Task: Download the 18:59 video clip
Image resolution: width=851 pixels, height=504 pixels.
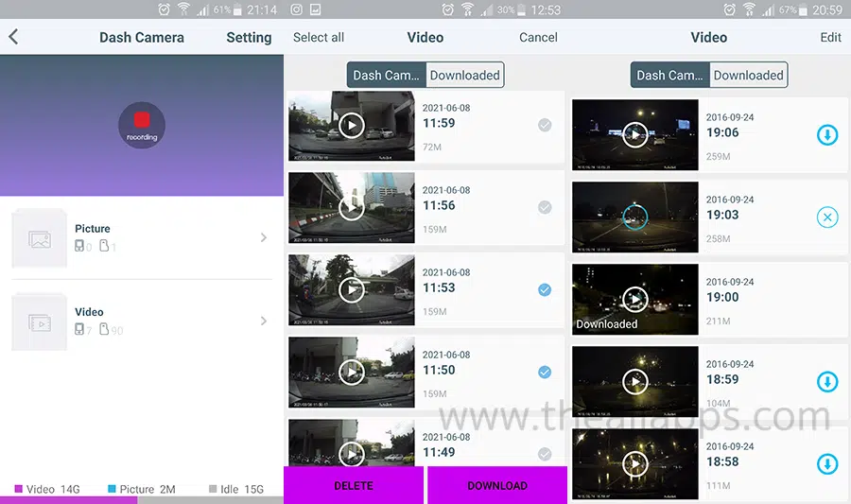Action: (x=826, y=382)
